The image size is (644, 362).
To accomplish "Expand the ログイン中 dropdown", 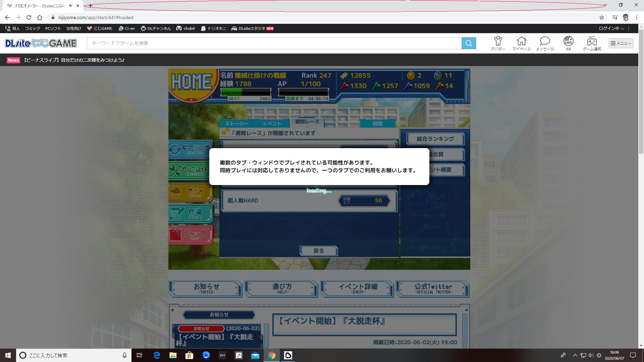I will pos(611,28).
